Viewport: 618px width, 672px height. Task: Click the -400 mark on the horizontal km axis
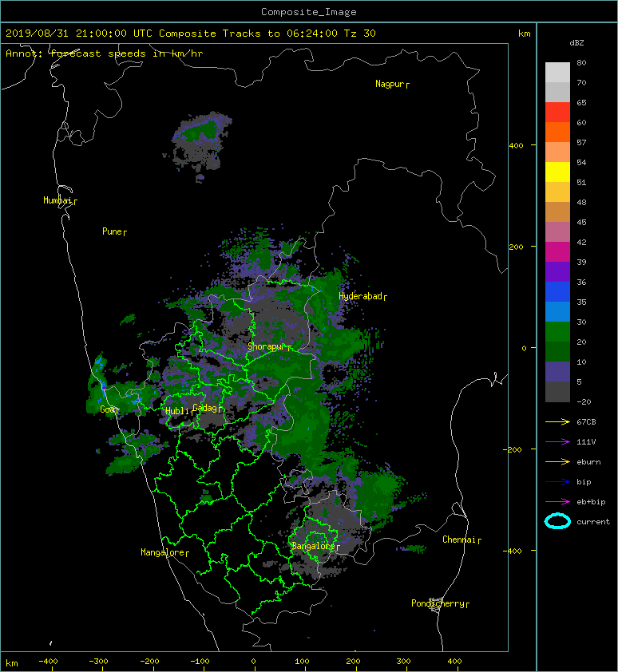coord(48,662)
